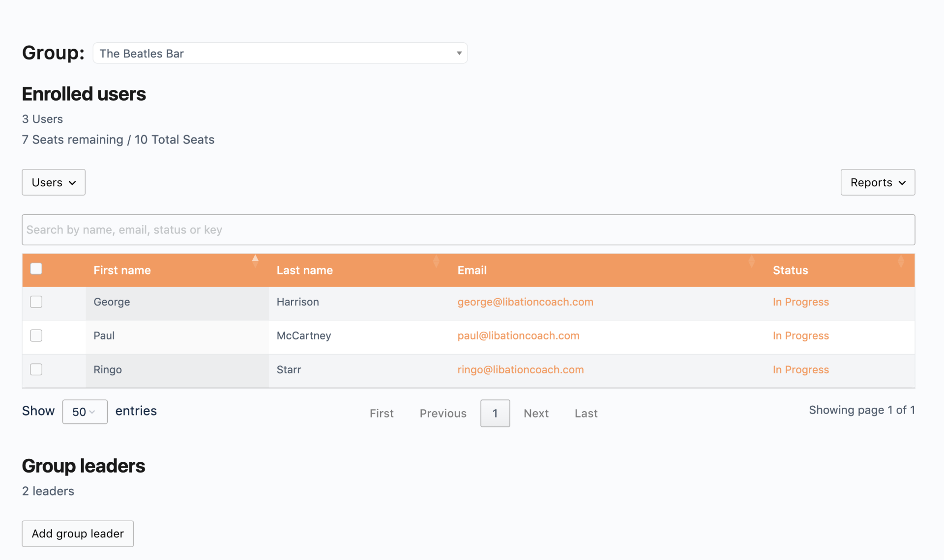Screen dimensions: 944x560
Task: Sort table by Last name arrows
Action: click(x=436, y=261)
